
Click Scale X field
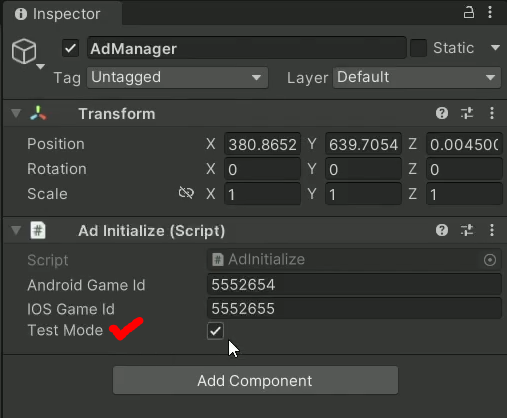[x=263, y=194]
